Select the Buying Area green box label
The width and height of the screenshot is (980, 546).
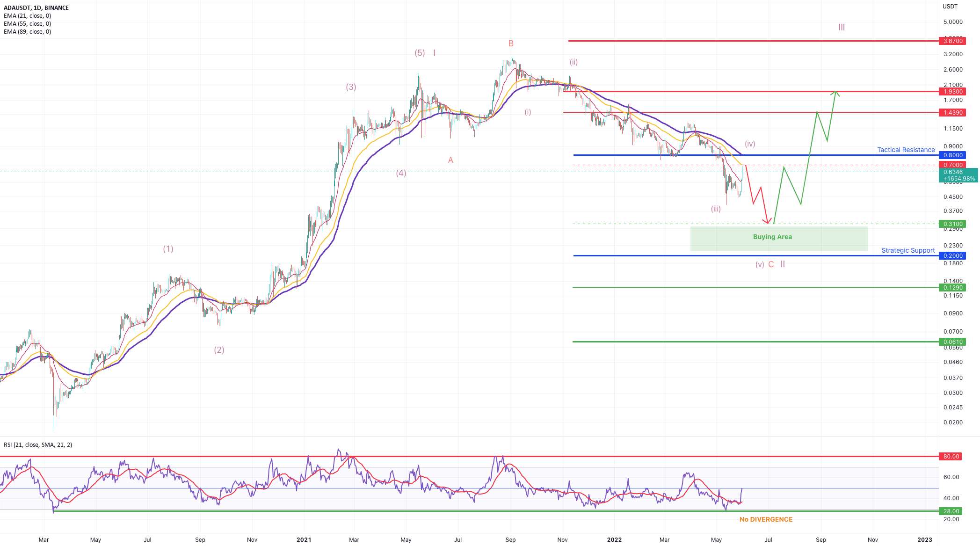coord(773,237)
